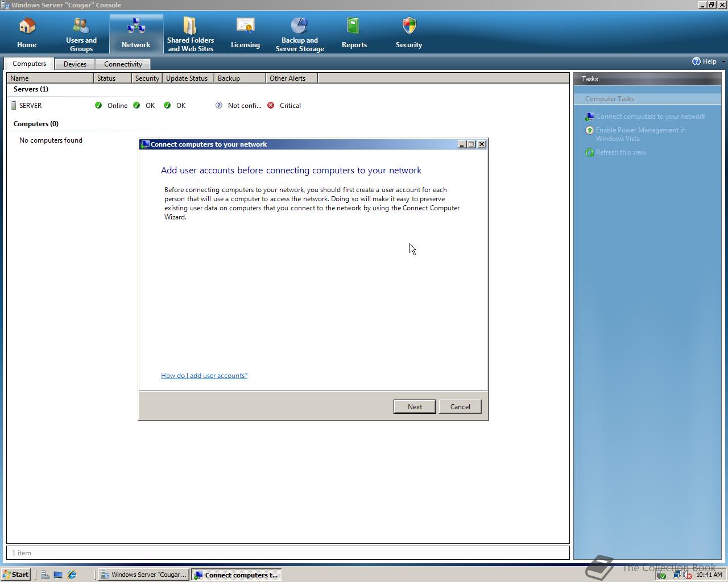728x582 pixels.
Task: Click the green Online status icon
Action: 98,105
